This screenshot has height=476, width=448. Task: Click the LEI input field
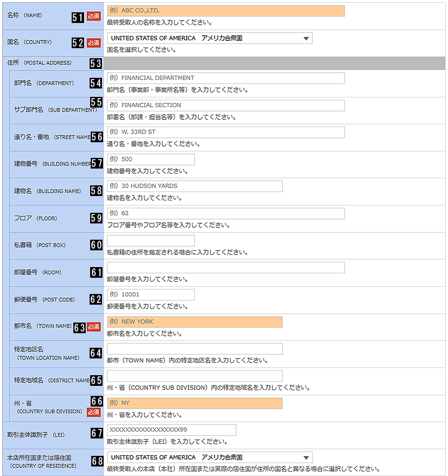tap(171, 430)
